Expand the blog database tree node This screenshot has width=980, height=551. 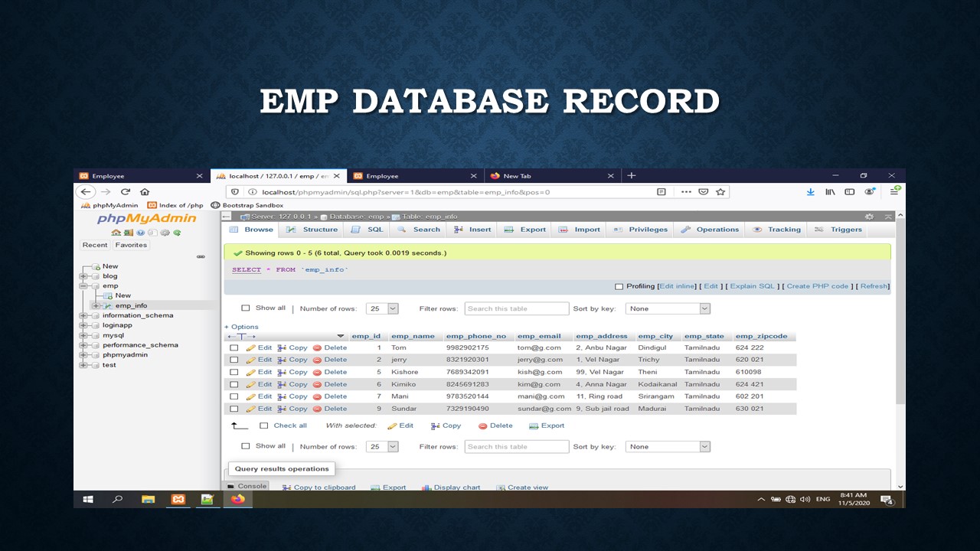point(83,275)
